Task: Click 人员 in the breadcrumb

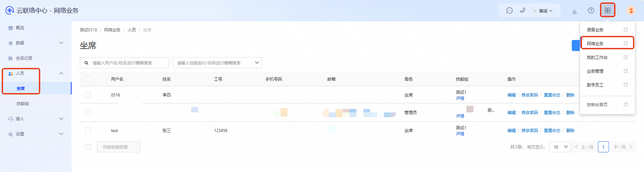Action: coord(132,30)
